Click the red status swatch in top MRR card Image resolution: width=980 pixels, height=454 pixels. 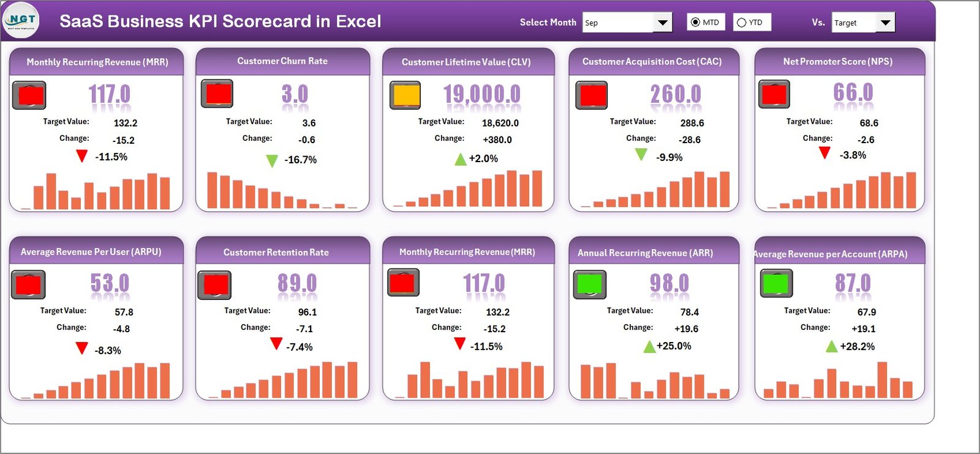point(30,95)
